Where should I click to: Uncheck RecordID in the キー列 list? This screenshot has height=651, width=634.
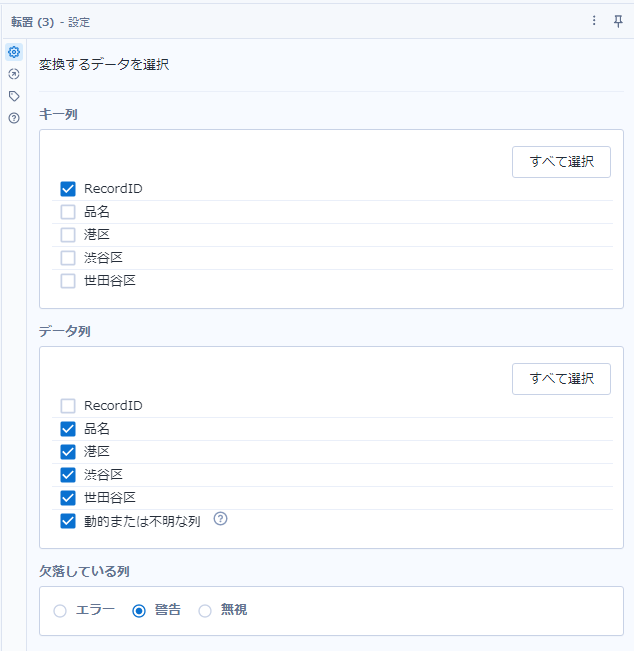click(x=68, y=188)
